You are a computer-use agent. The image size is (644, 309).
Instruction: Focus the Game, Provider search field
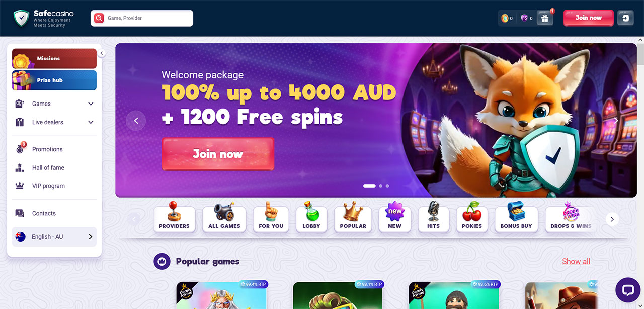tap(142, 18)
